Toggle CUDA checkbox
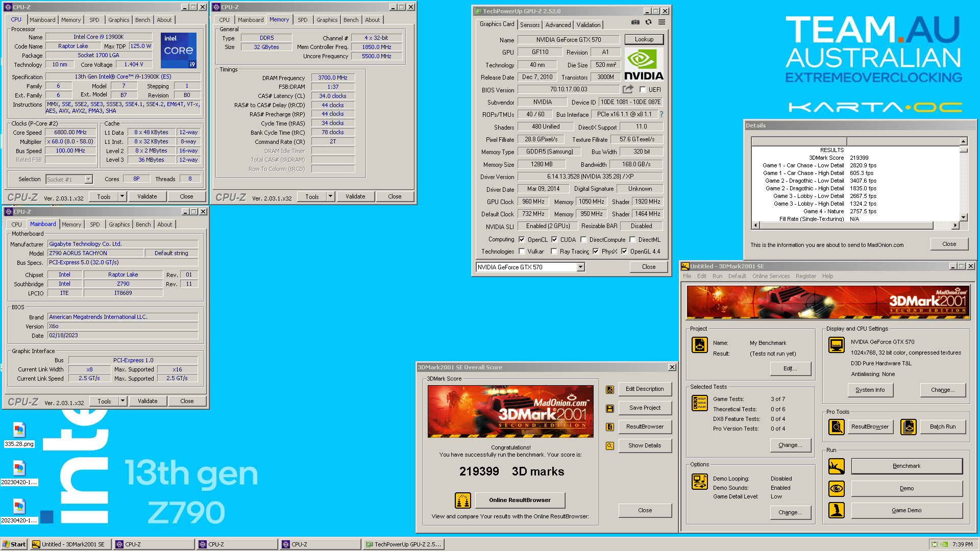 (x=554, y=240)
